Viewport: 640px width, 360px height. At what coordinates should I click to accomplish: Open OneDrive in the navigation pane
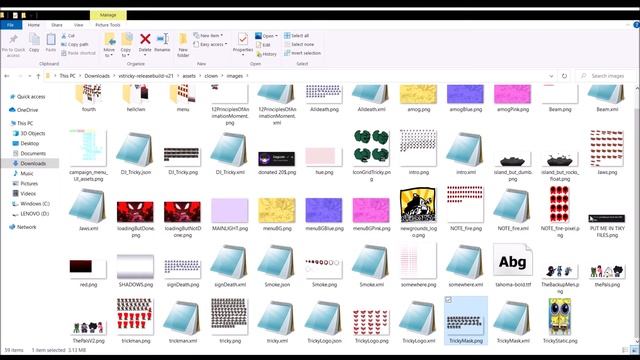point(24,110)
